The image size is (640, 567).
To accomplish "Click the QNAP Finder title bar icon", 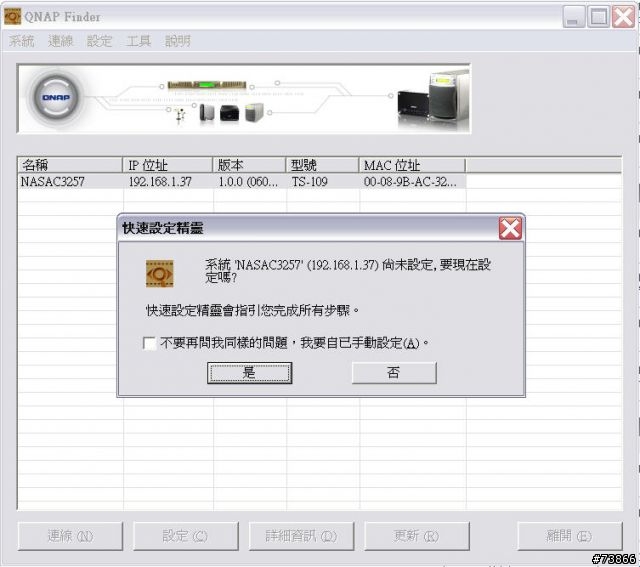I will point(12,16).
